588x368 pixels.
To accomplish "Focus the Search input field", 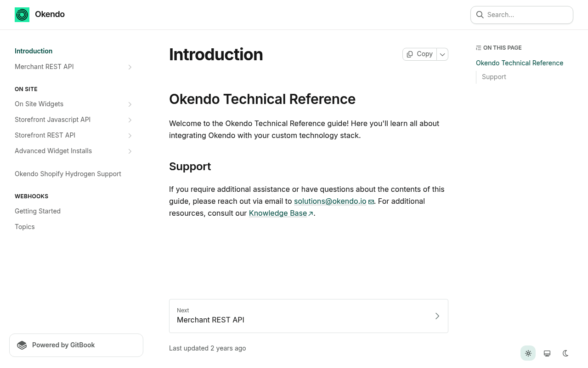I will point(522,15).
